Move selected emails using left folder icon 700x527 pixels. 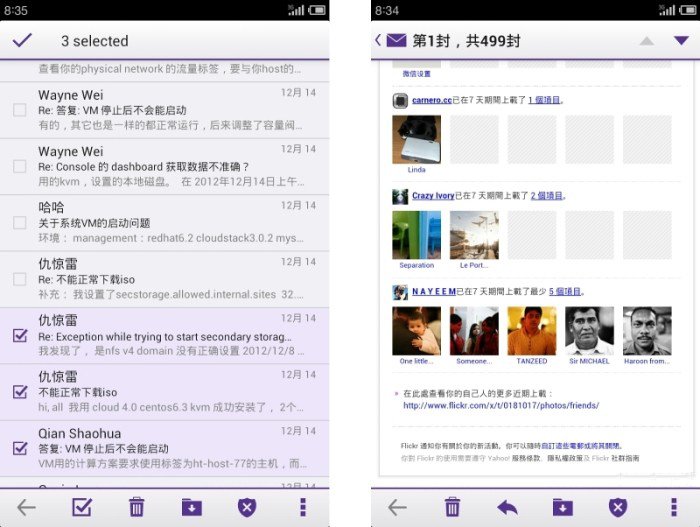coord(192,507)
